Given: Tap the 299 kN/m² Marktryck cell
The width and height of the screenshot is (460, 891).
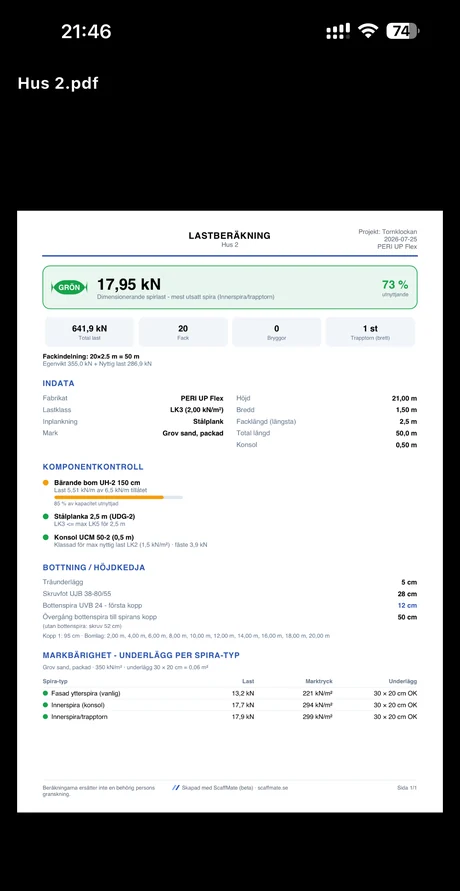Looking at the screenshot, I should (x=317, y=717).
